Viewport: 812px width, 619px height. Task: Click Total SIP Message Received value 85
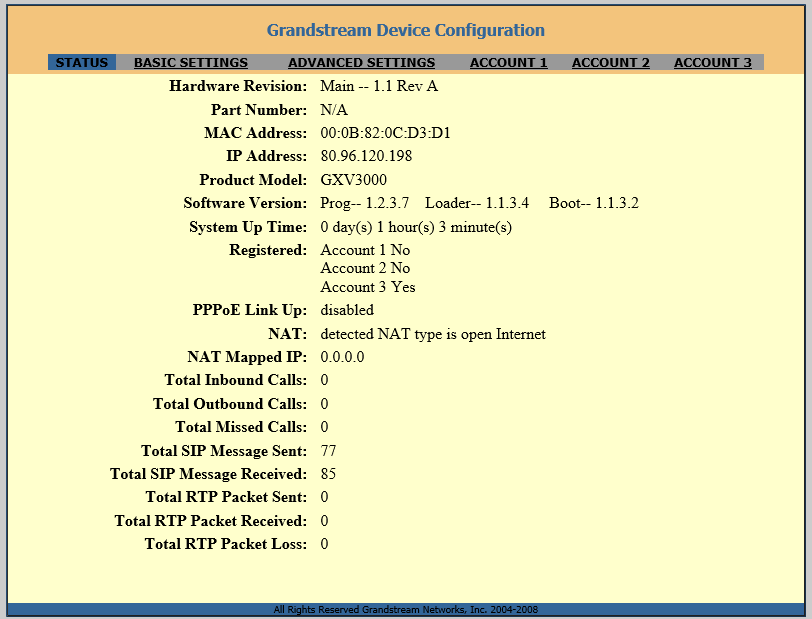[x=328, y=474]
